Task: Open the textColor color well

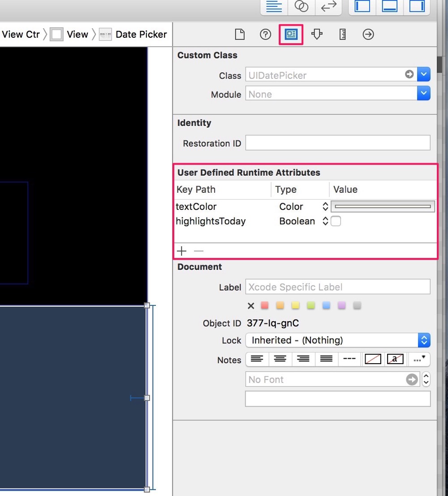Action: (x=383, y=207)
